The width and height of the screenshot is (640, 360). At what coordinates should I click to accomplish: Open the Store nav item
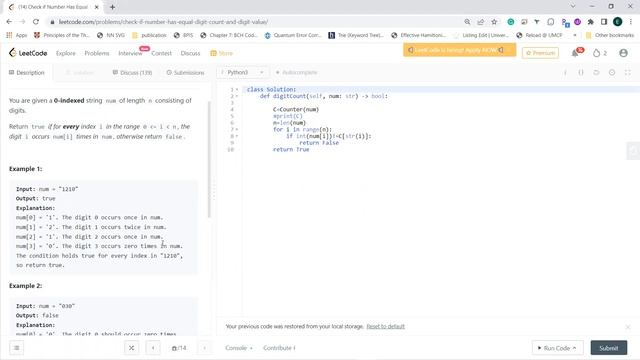(222, 53)
